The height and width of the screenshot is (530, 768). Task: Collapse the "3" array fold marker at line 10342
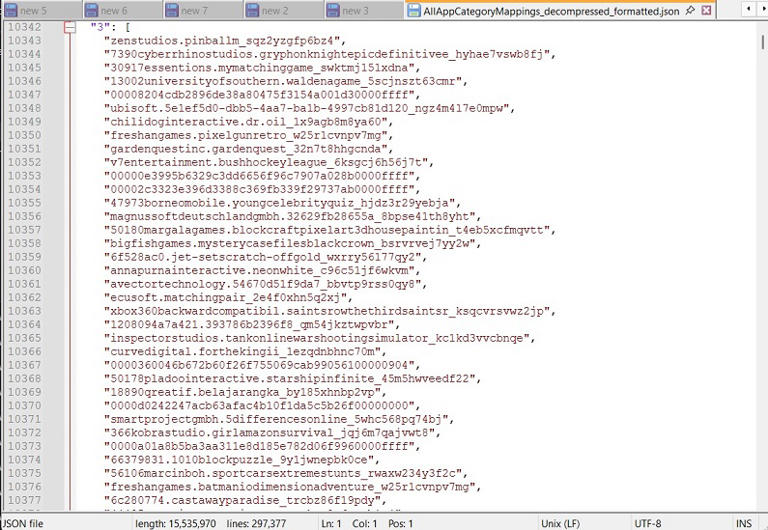70,26
